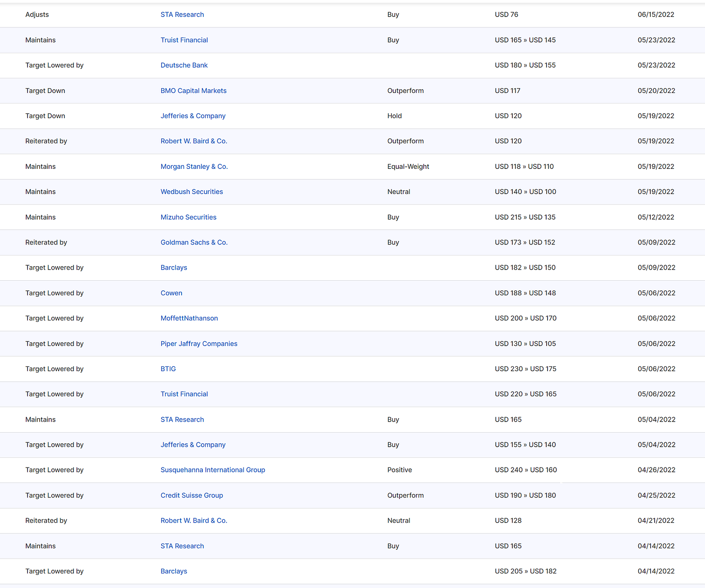Select 'Neutral' in Wedbush Securities row

[x=398, y=192]
